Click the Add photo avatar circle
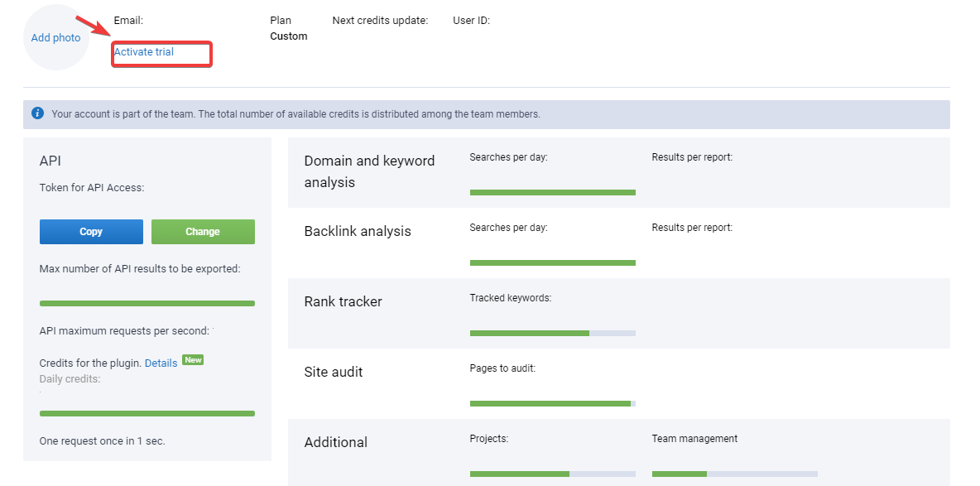Viewport: 980px width, 486px height. click(55, 38)
